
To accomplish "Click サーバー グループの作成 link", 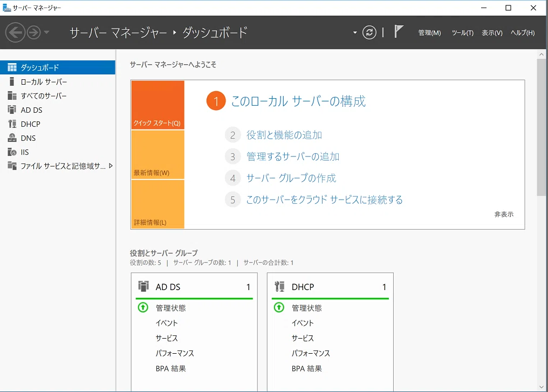I will click(x=291, y=178).
